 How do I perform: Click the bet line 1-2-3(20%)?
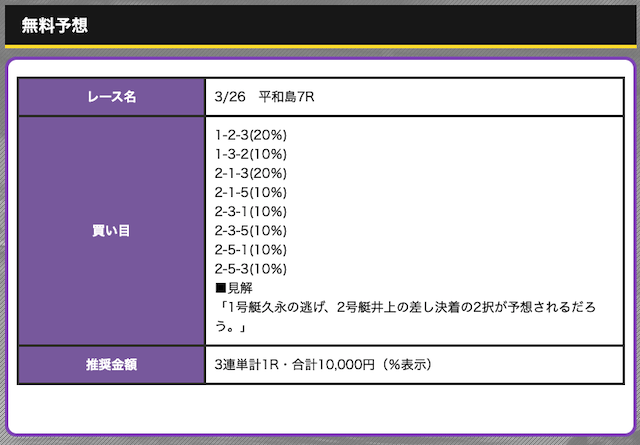click(x=251, y=135)
